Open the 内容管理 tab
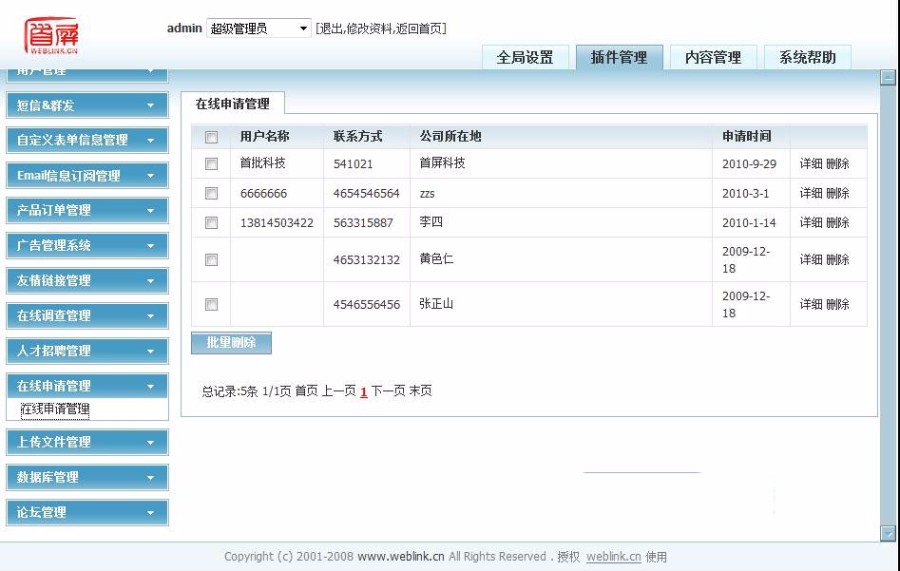The image size is (900, 571). [x=713, y=57]
